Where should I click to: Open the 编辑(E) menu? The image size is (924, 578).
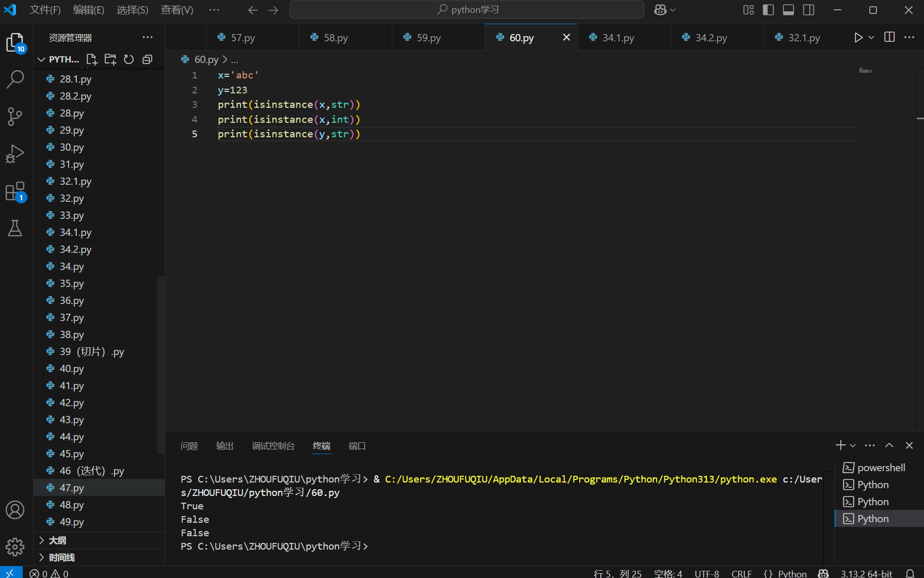88,10
